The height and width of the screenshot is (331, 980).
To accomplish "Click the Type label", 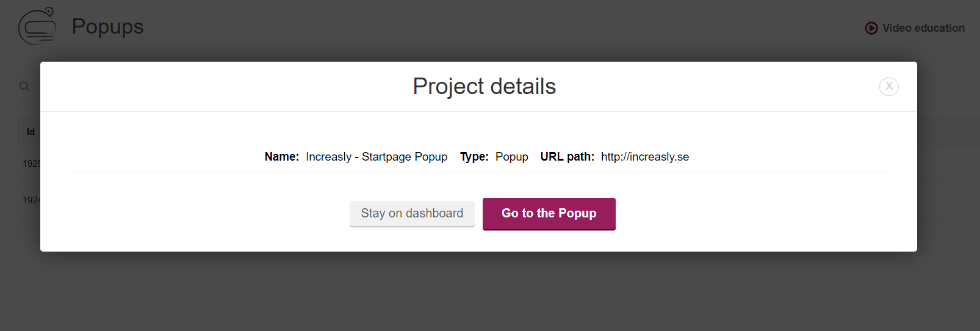I will [x=474, y=157].
